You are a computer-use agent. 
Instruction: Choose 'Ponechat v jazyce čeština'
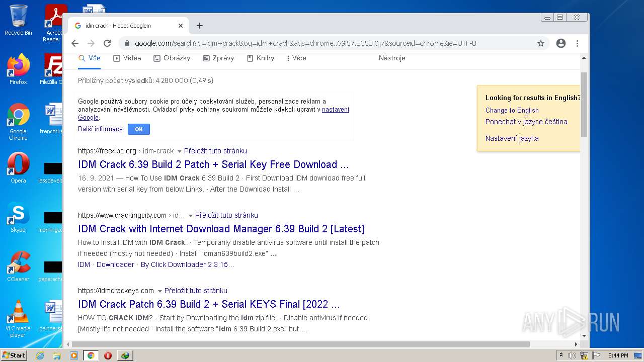coord(526,122)
